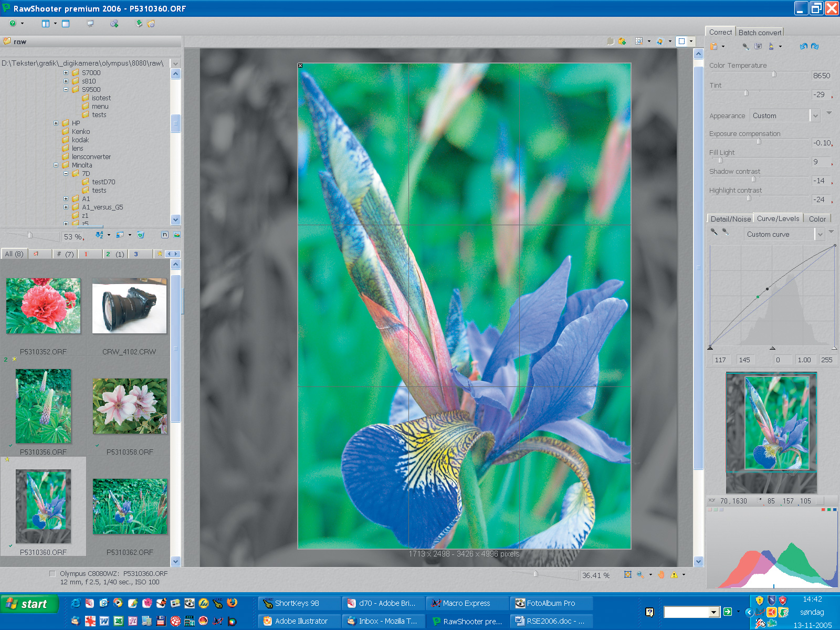Click the undo arrow in Correct panel
The width and height of the screenshot is (840, 630).
point(803,46)
